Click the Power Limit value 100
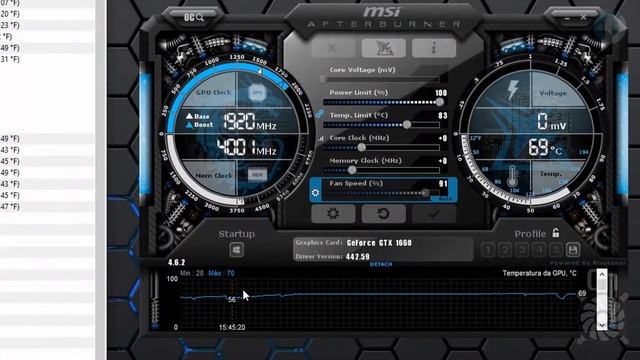Viewport: 640px width, 360px height. tap(441, 93)
